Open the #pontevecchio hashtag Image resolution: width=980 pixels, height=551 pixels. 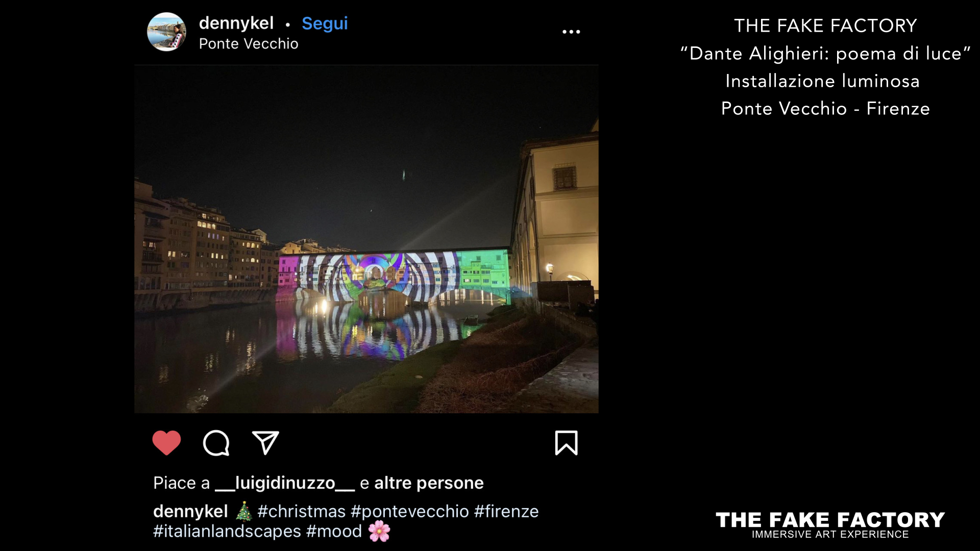(410, 511)
